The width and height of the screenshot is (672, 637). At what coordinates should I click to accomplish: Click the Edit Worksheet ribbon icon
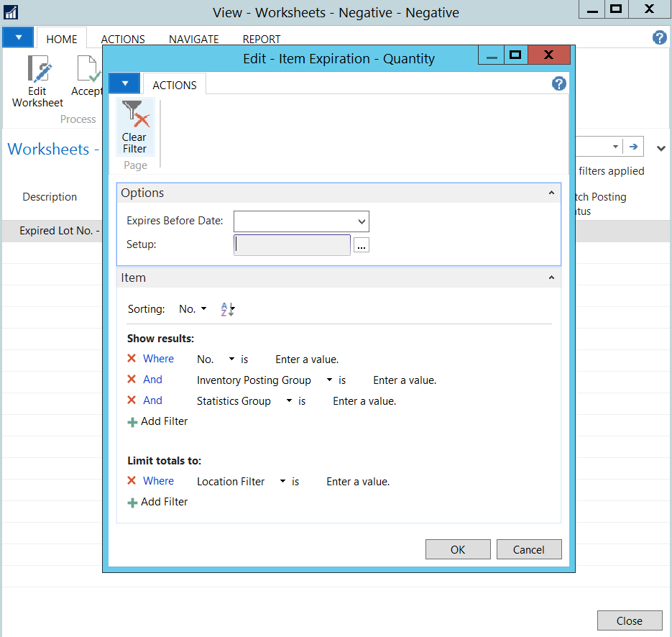pos(38,70)
